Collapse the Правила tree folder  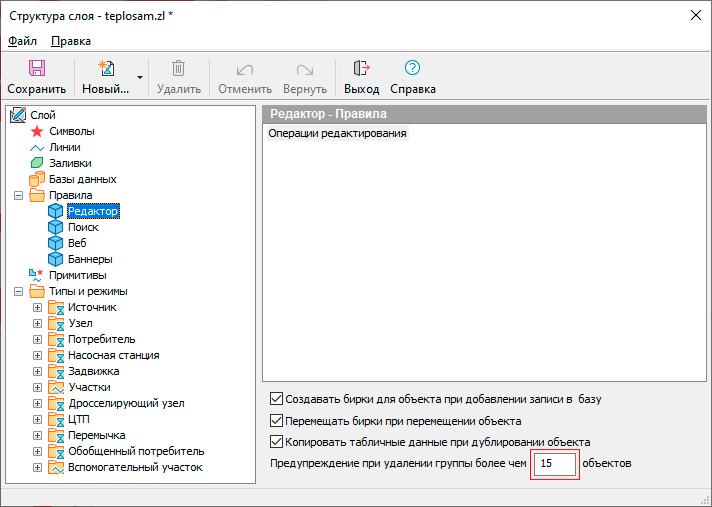(x=19, y=195)
